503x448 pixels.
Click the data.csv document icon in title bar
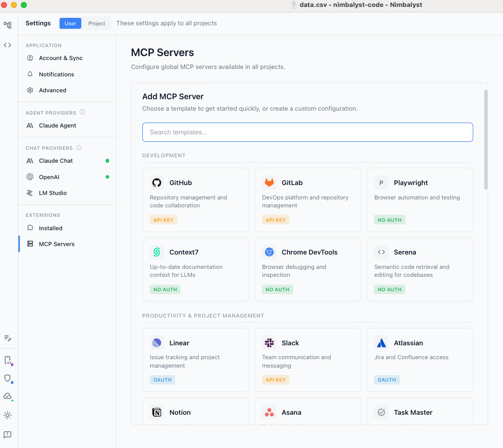[x=293, y=4]
